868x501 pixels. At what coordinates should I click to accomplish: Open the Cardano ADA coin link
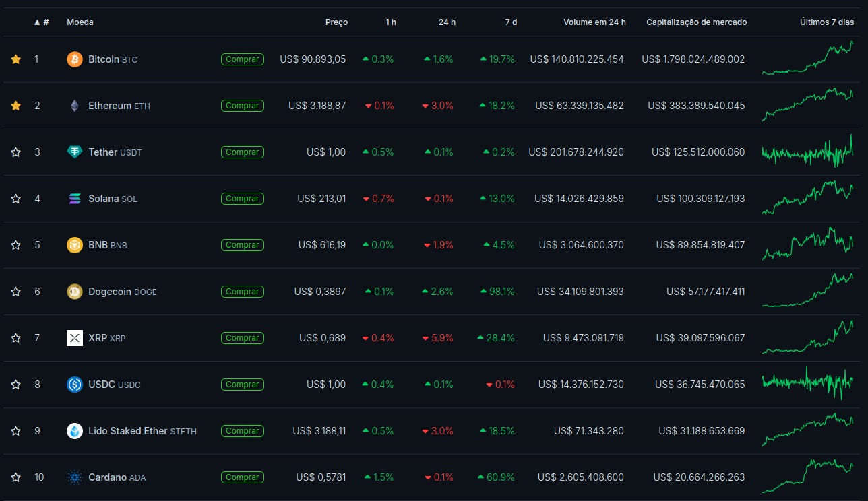117,477
